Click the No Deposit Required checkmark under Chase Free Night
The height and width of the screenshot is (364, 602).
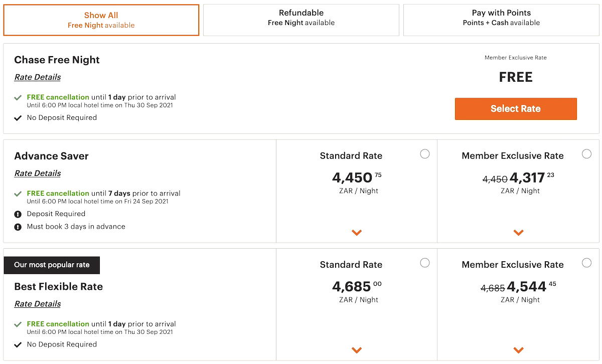18,118
